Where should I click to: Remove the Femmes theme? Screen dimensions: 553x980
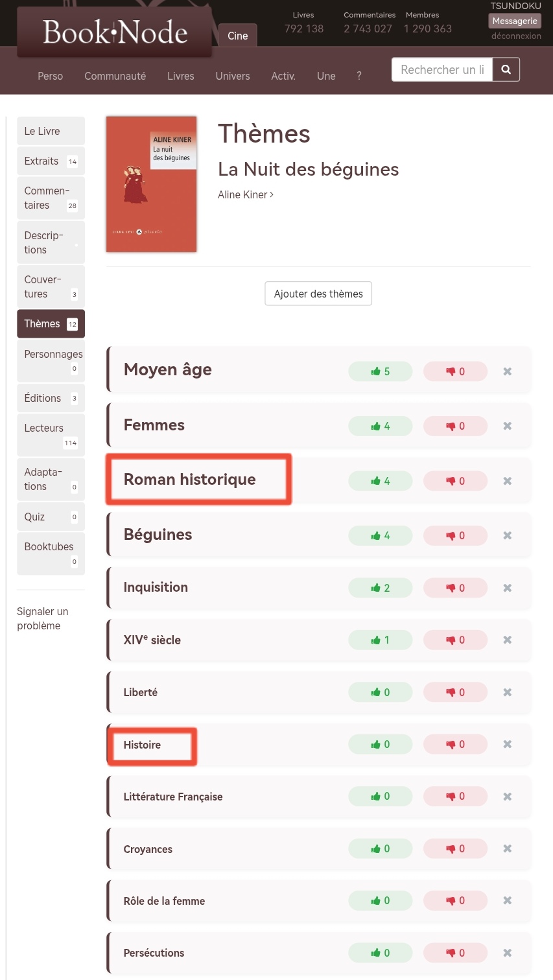click(x=508, y=426)
